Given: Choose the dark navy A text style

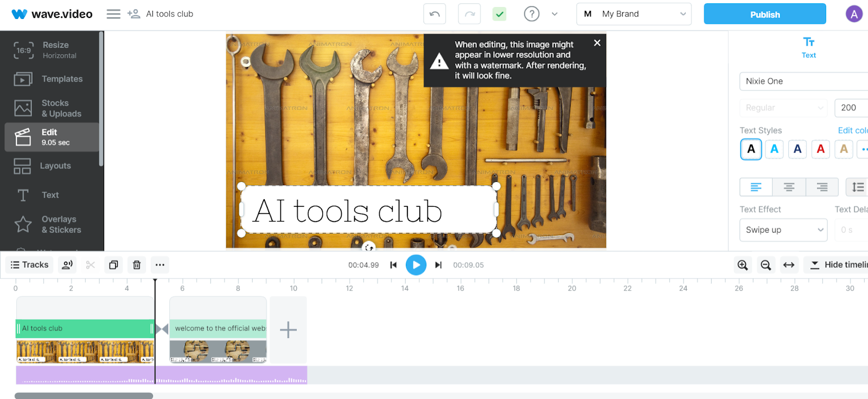Looking at the screenshot, I should click(x=797, y=149).
